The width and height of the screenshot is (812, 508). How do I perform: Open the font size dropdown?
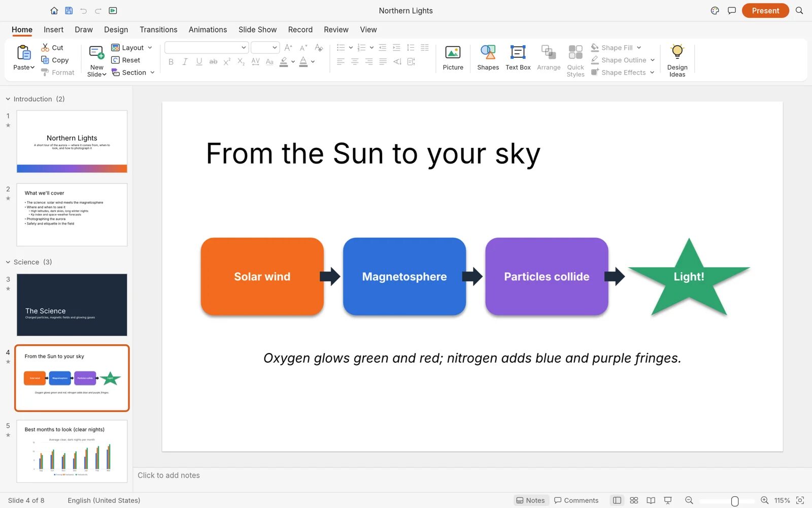point(265,48)
